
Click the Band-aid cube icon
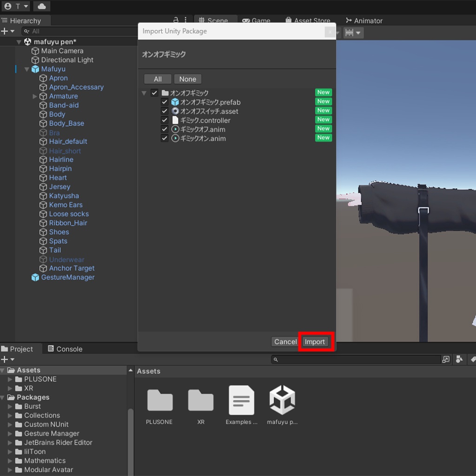click(43, 106)
